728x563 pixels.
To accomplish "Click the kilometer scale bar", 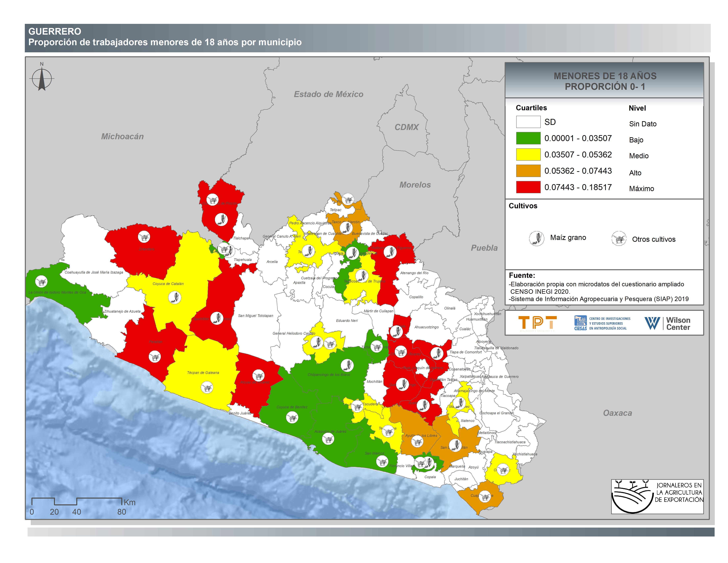I will point(77,501).
